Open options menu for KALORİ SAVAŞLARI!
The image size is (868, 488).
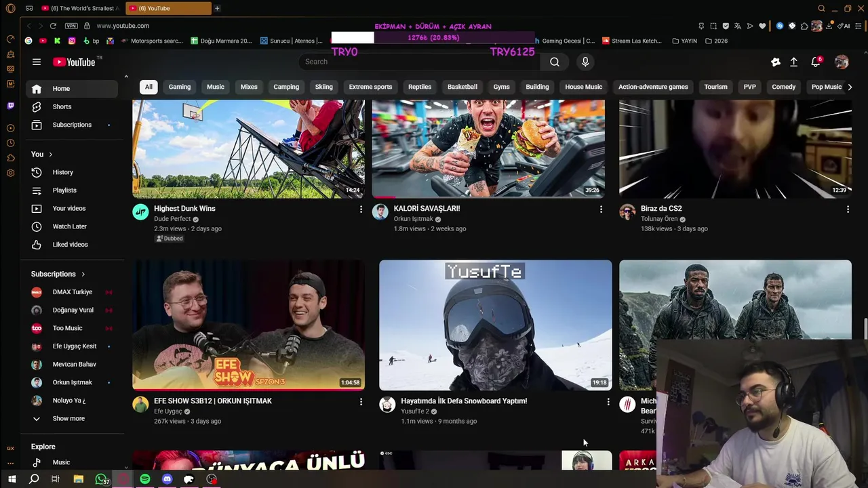pyautogui.click(x=601, y=209)
